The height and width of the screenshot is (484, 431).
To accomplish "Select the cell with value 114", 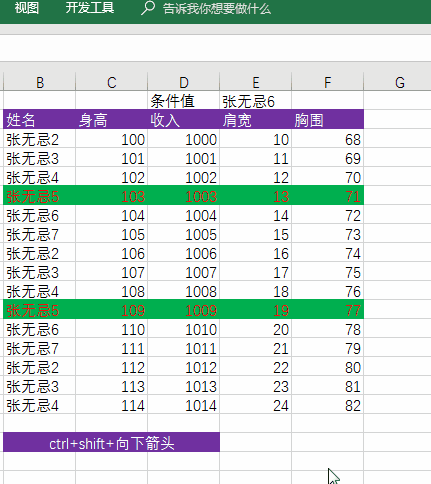I will coord(112,405).
